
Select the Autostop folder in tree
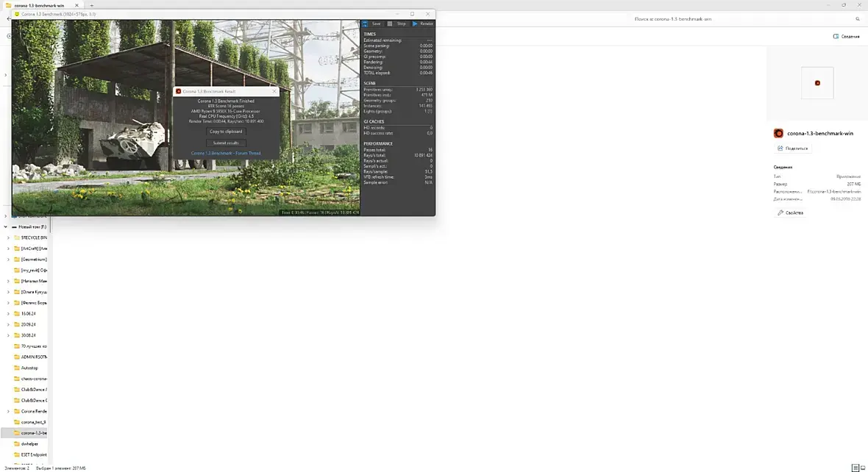26,368
